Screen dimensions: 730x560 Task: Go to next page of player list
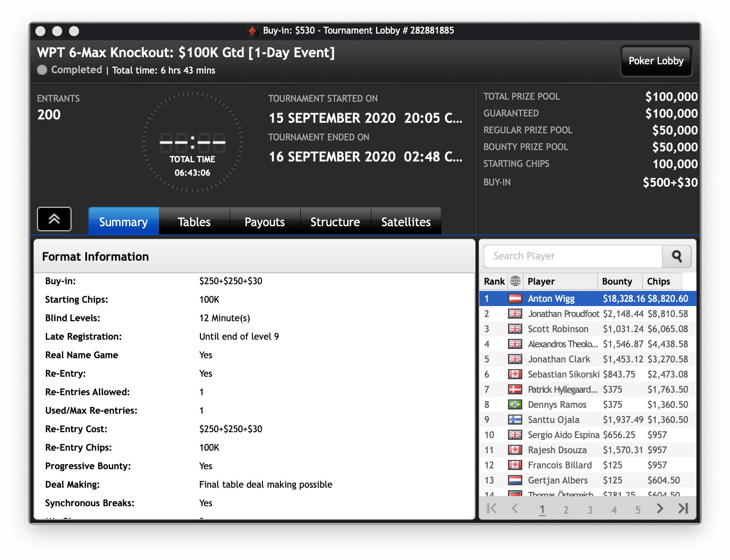[x=660, y=509]
